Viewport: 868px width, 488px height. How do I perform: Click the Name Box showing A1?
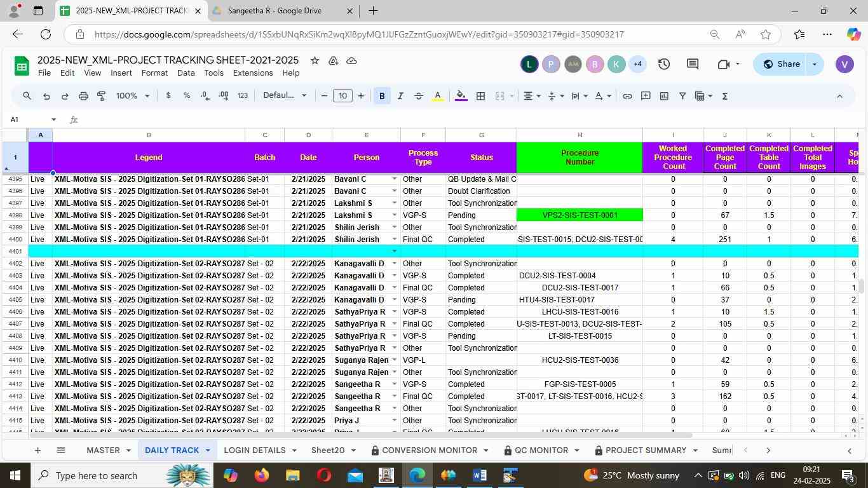[29, 119]
